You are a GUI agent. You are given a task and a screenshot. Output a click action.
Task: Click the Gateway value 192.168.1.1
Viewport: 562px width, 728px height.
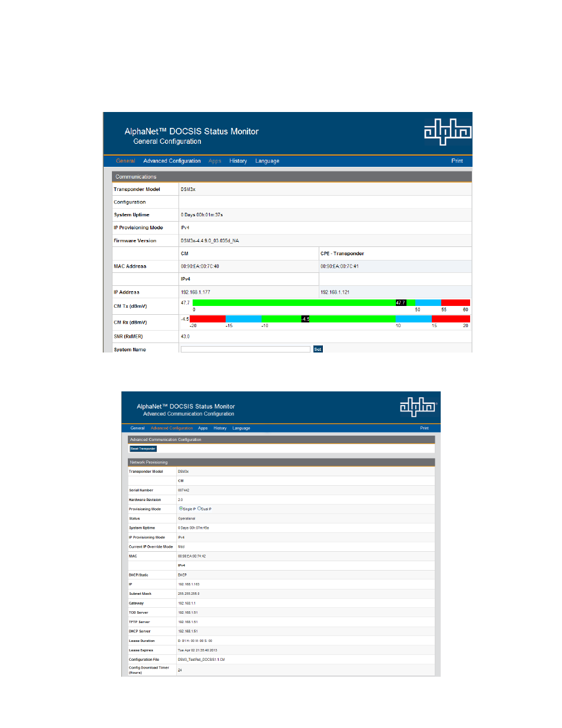point(187,603)
